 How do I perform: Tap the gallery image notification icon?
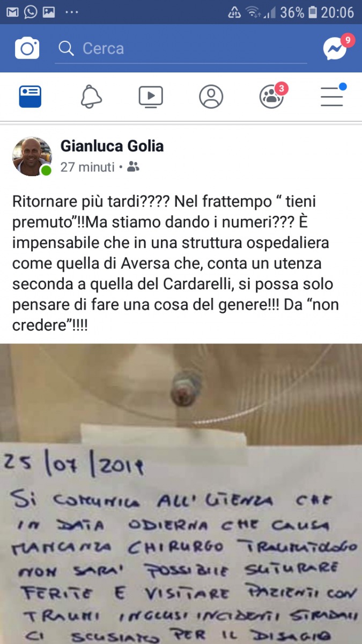pos(49,12)
